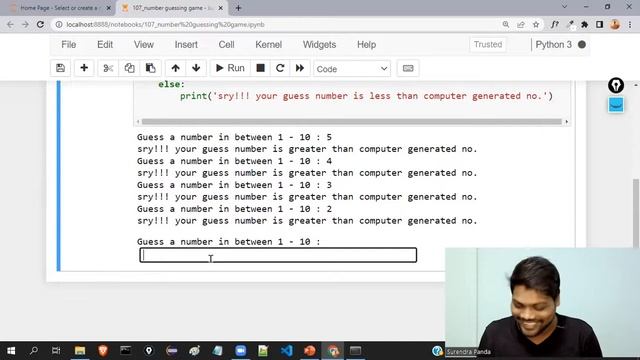Interrupt the kernel with the stop icon
The height and width of the screenshot is (360, 640).
[260, 68]
